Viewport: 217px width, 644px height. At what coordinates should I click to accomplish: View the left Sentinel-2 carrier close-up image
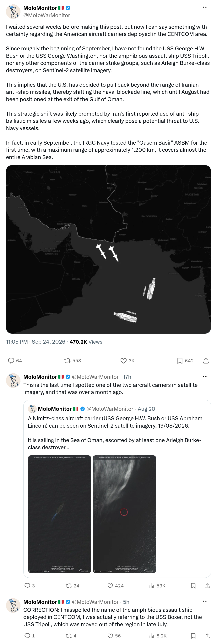[59, 514]
